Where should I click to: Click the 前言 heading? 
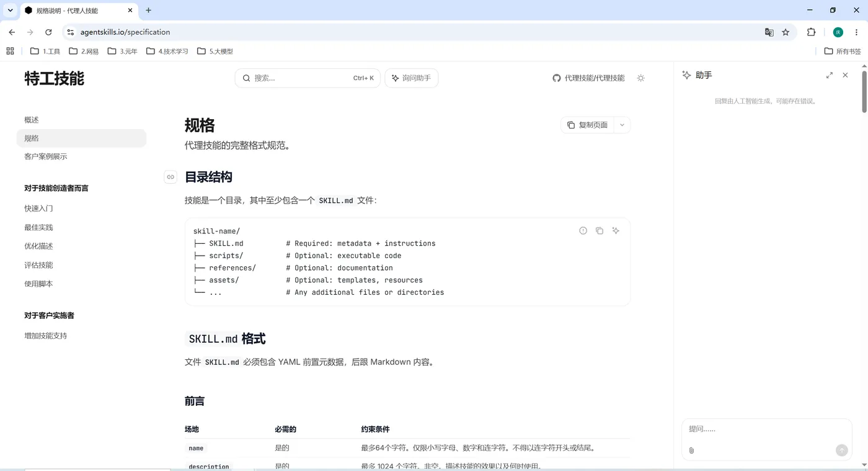[x=195, y=401]
